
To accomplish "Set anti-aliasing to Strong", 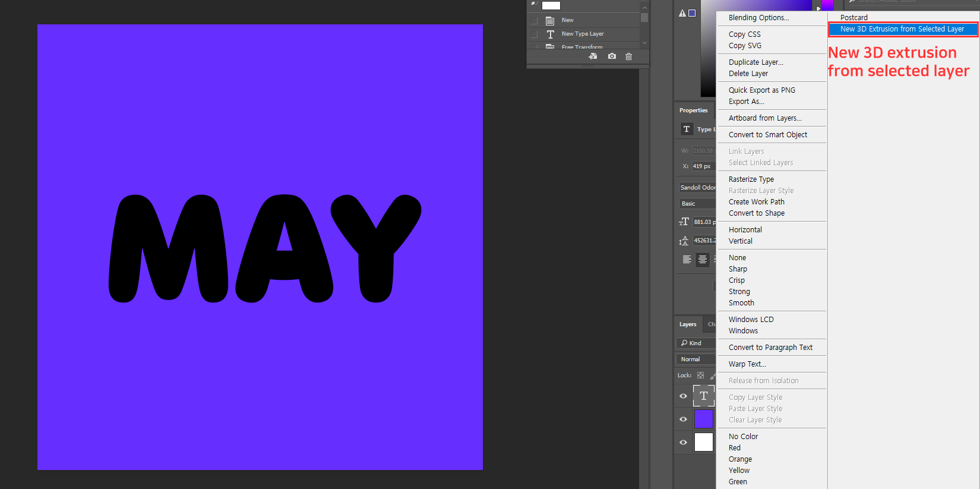I will tap(739, 292).
